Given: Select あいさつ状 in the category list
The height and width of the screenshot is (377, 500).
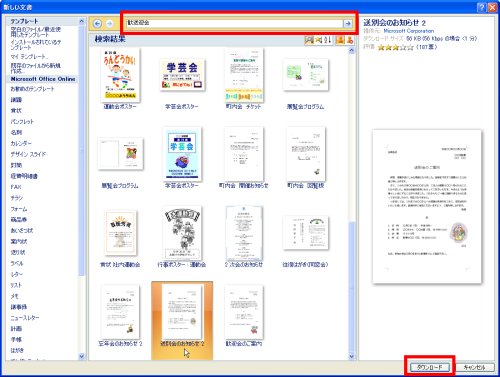Looking at the screenshot, I should pos(22,231).
